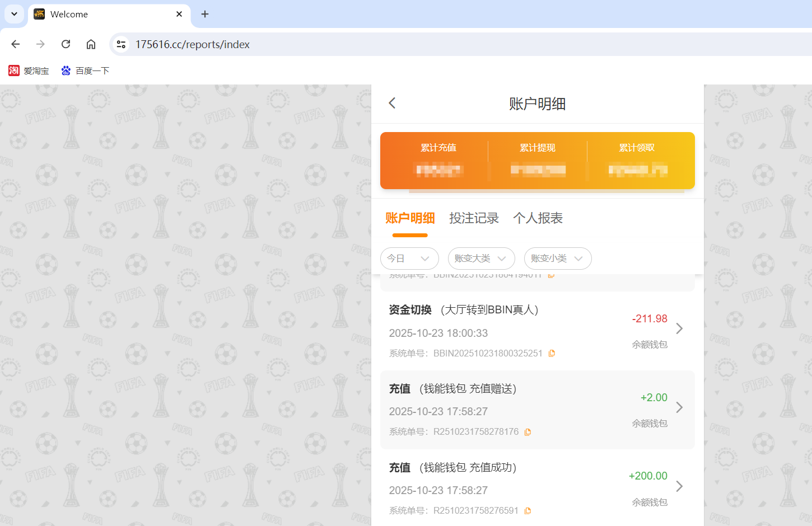Screen dimensions: 812x526
Task: Open the 今日 date filter dropdown
Action: (409, 259)
